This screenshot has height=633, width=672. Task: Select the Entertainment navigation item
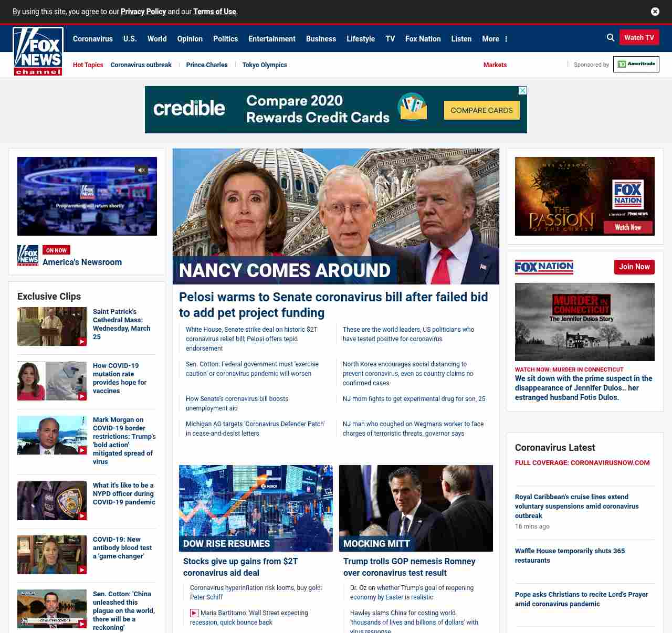coord(271,39)
